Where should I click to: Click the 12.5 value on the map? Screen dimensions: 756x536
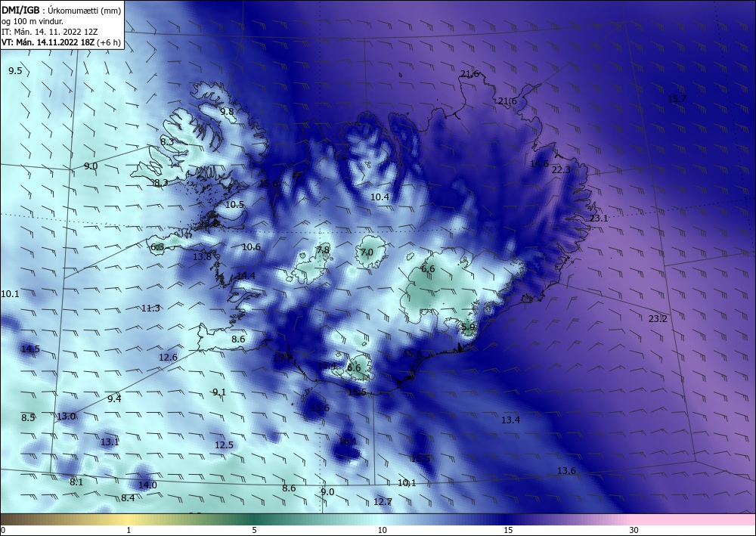[224, 445]
